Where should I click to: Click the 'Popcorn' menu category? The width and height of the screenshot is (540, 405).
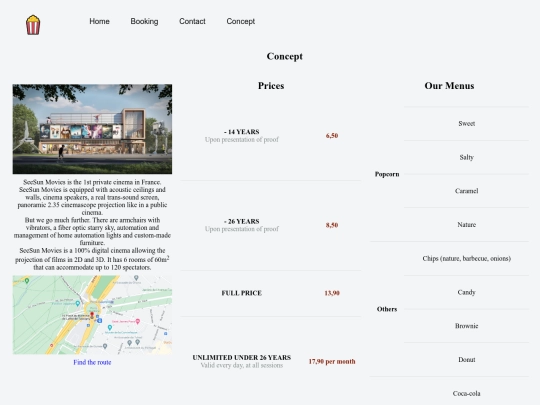pyautogui.click(x=387, y=174)
